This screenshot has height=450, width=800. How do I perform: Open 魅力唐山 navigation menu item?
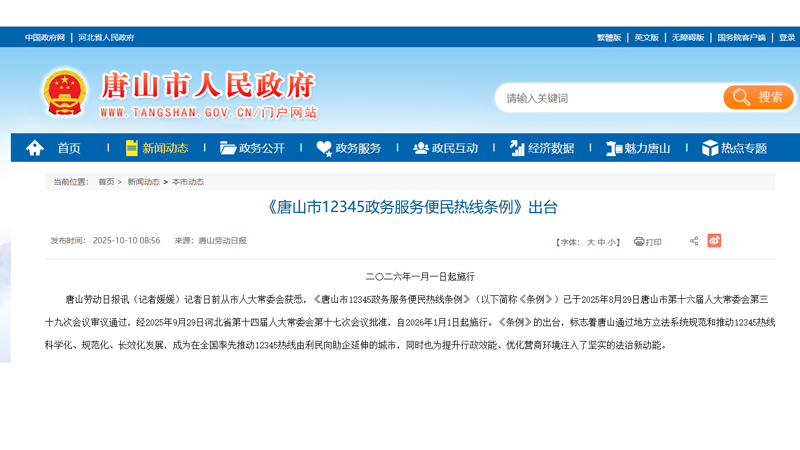point(647,148)
